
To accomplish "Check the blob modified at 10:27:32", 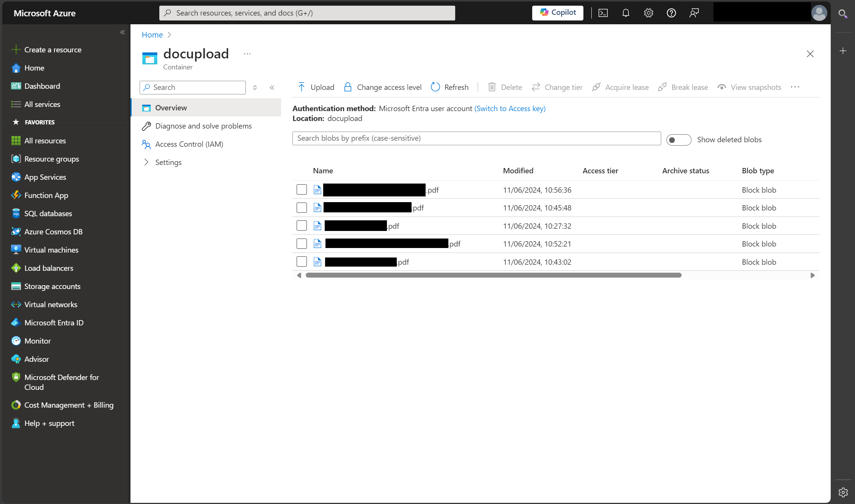I will point(302,226).
